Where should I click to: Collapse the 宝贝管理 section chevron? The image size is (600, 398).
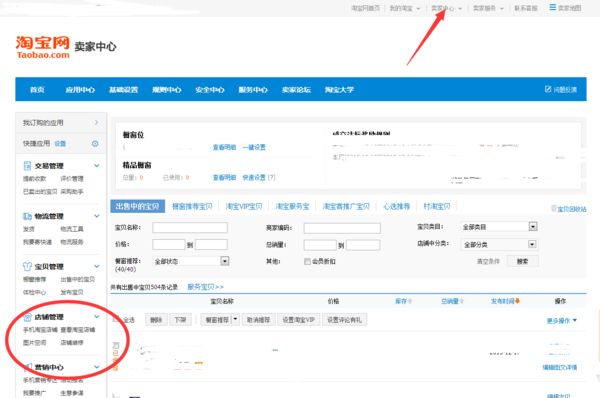click(97, 266)
